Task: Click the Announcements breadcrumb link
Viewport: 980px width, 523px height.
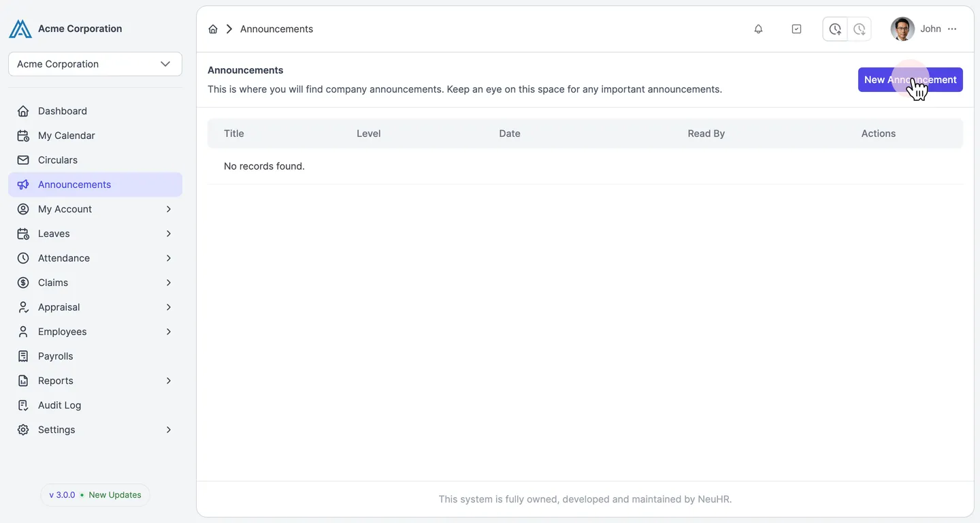Action: point(276,29)
